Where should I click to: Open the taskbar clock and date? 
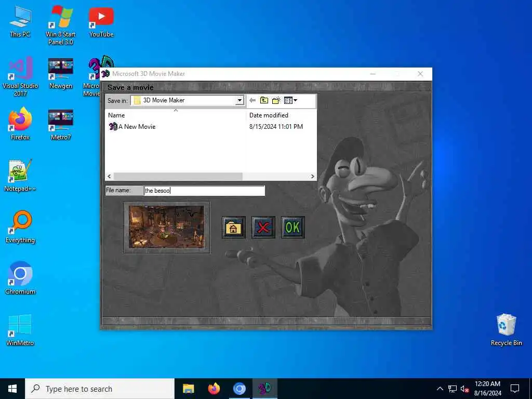[x=487, y=389]
